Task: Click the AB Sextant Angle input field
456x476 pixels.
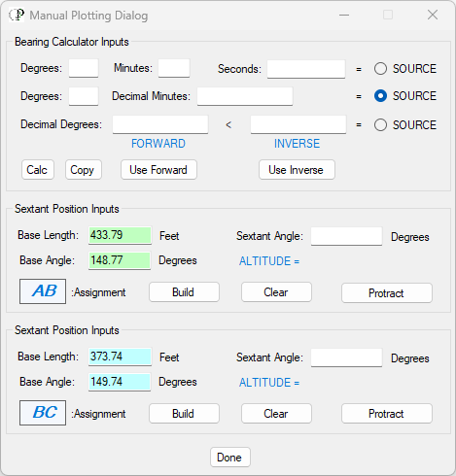Action: [x=346, y=236]
